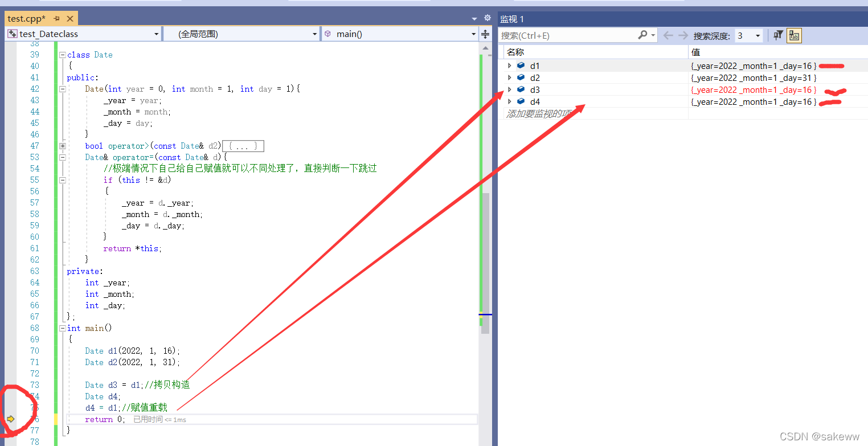Click 'return *this;' on line 61
Viewport: 868px width, 446px height.
pyautogui.click(x=133, y=248)
